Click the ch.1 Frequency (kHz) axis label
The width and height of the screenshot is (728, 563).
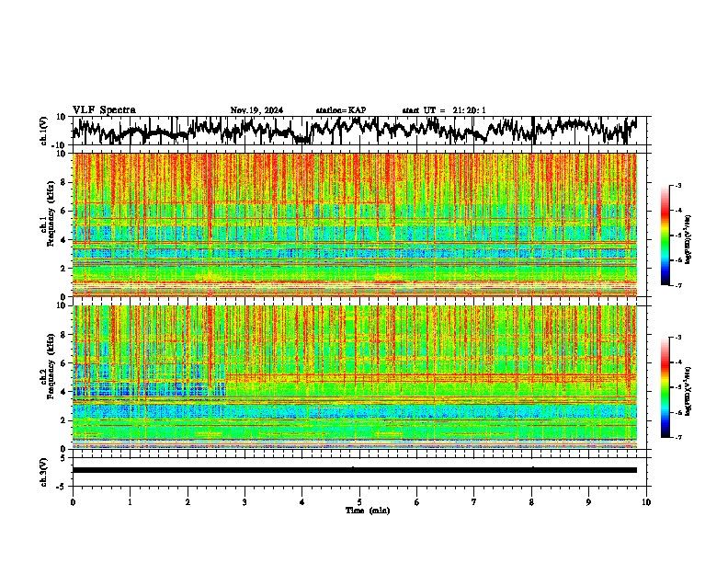coord(48,214)
